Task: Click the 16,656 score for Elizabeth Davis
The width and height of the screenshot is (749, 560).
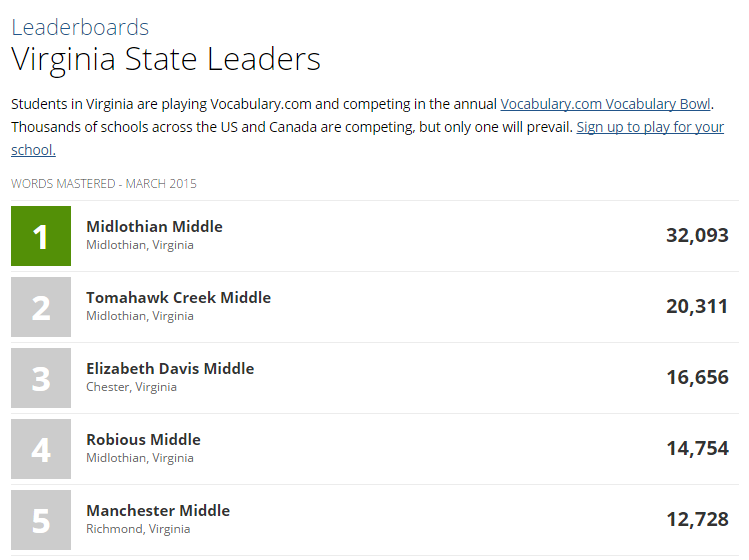Action: [697, 377]
